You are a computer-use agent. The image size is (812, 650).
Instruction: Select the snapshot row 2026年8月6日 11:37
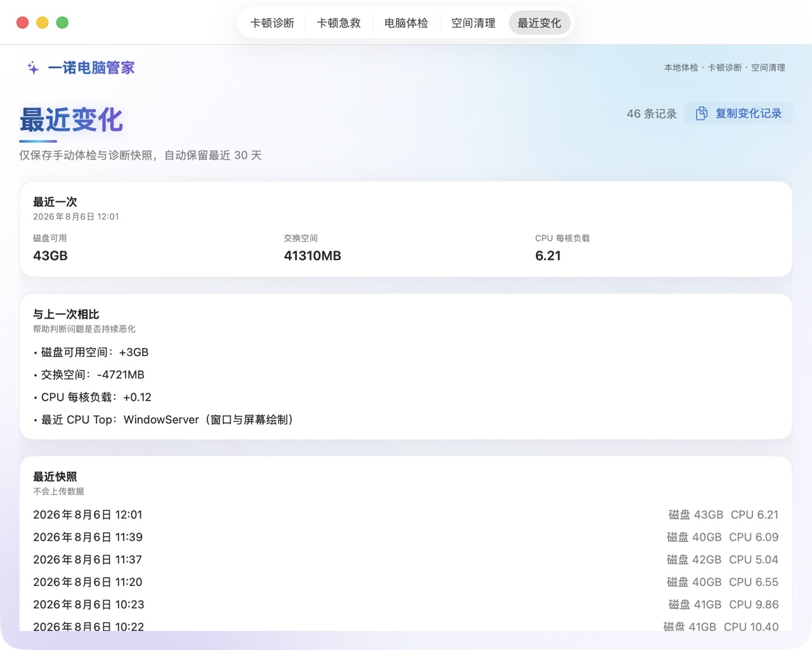(x=406, y=560)
